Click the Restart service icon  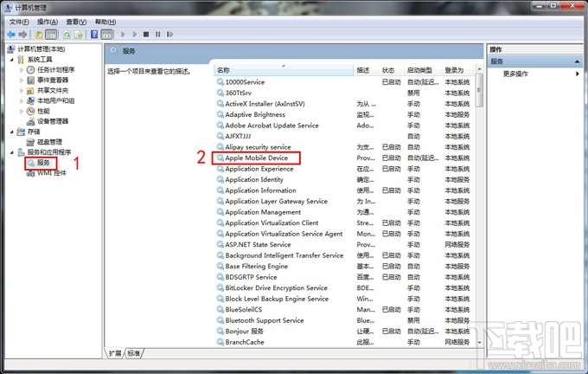[x=169, y=35]
